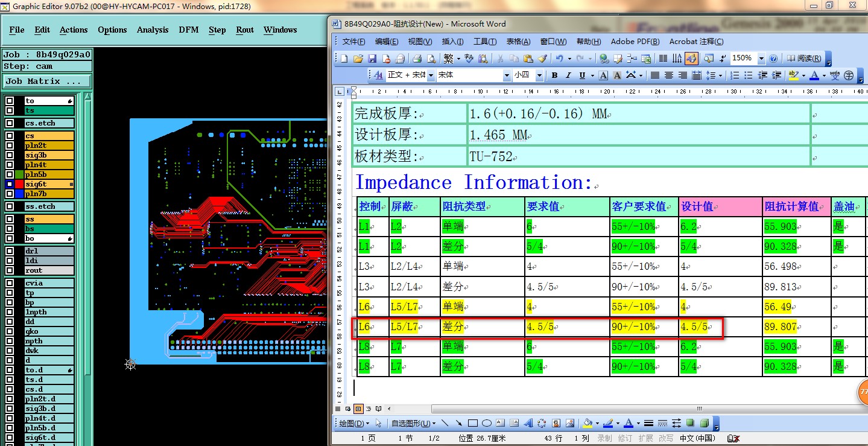The height and width of the screenshot is (446, 868).
Task: Increase the paragraph indent
Action: (x=777, y=75)
